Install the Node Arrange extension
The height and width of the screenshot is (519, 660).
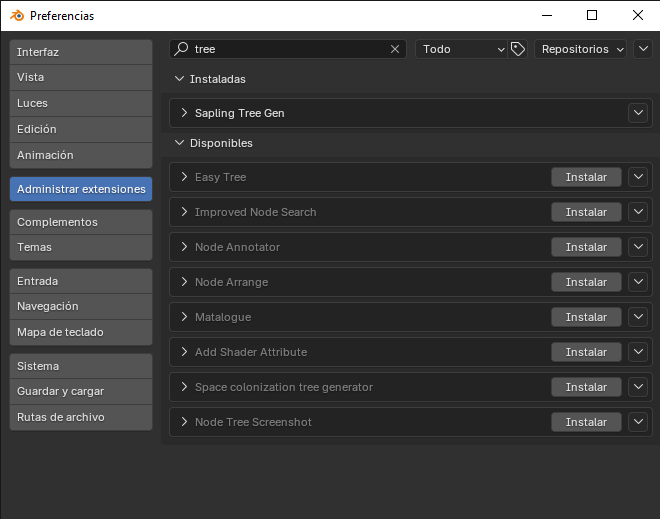click(x=586, y=282)
